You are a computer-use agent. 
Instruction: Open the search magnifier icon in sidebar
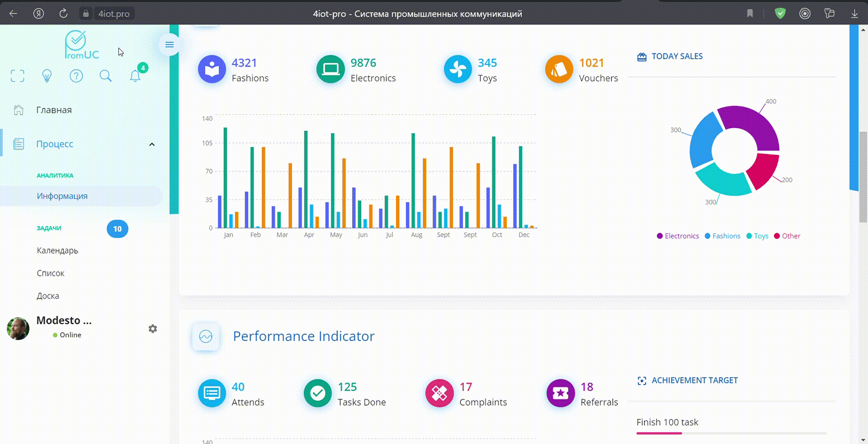pyautogui.click(x=105, y=76)
